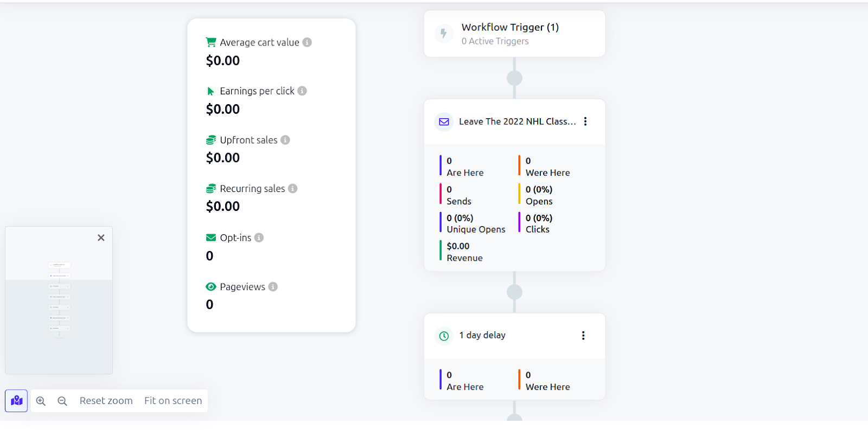Screen dimensions: 868x430
Task: Click the '1 day delay' step title
Action: pos(482,335)
